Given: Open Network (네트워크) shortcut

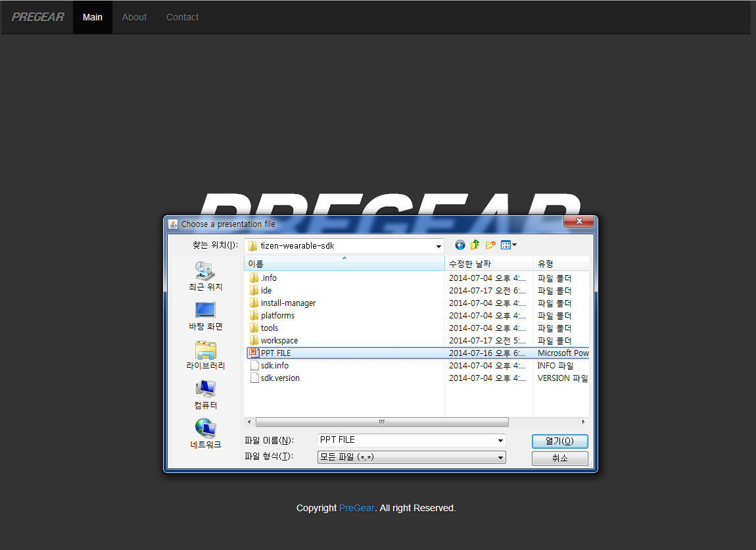Looking at the screenshot, I should [x=205, y=434].
